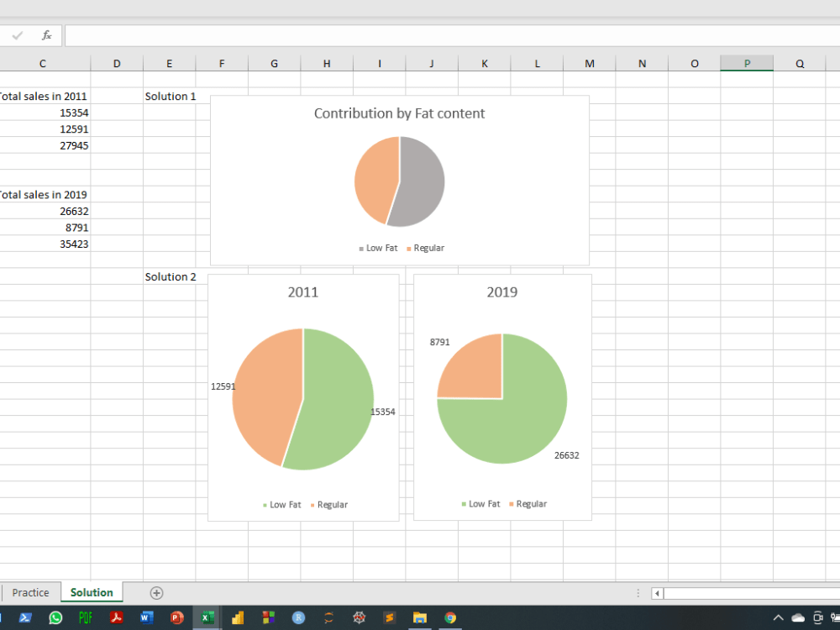
Task: Click the horizontal scrollbar left arrow
Action: pyautogui.click(x=655, y=592)
